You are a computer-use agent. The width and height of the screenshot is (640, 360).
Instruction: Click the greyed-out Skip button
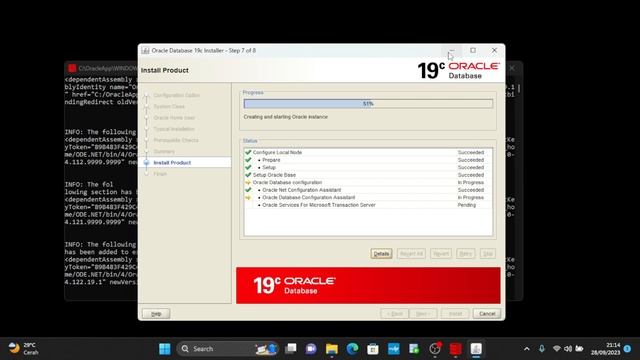coord(487,253)
